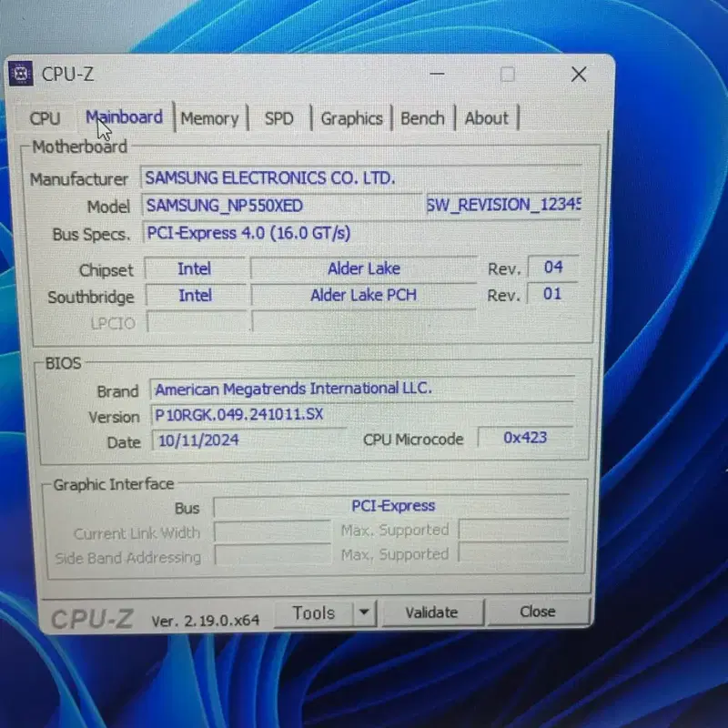Image resolution: width=728 pixels, height=728 pixels.
Task: Open the Bench tab
Action: coord(422,119)
